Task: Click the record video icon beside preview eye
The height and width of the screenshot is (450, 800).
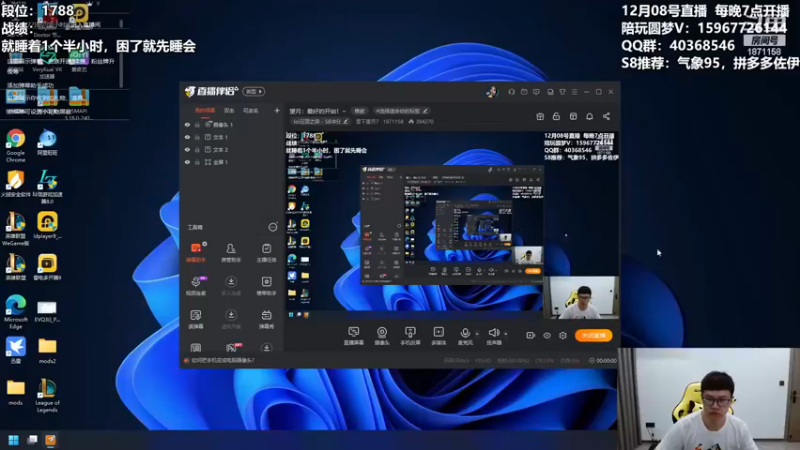Action: (531, 335)
